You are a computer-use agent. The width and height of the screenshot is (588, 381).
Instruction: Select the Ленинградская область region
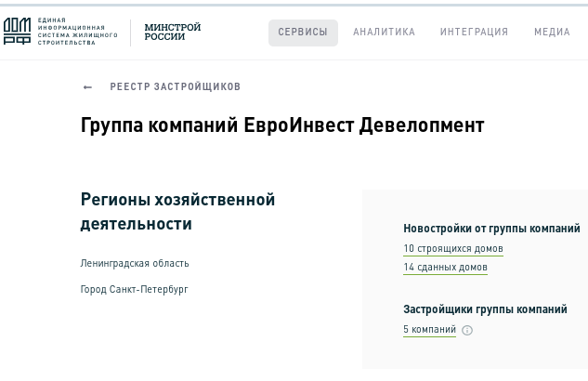(x=135, y=264)
